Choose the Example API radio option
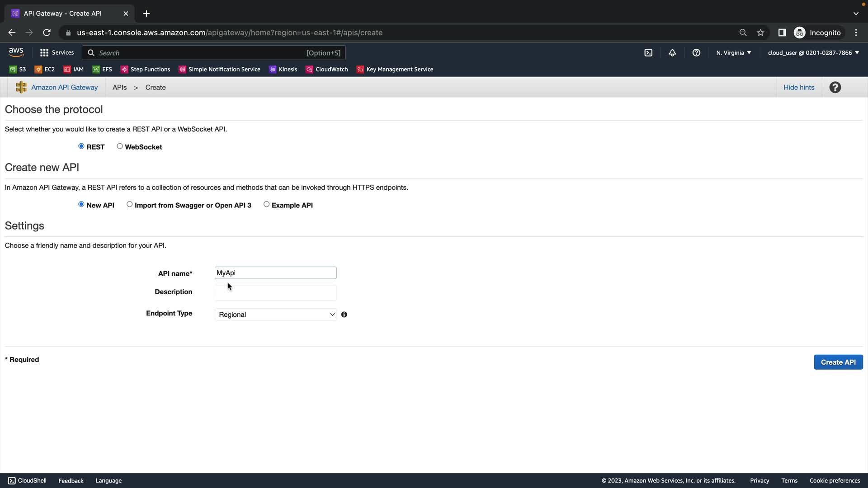The image size is (868, 488). coord(267,205)
